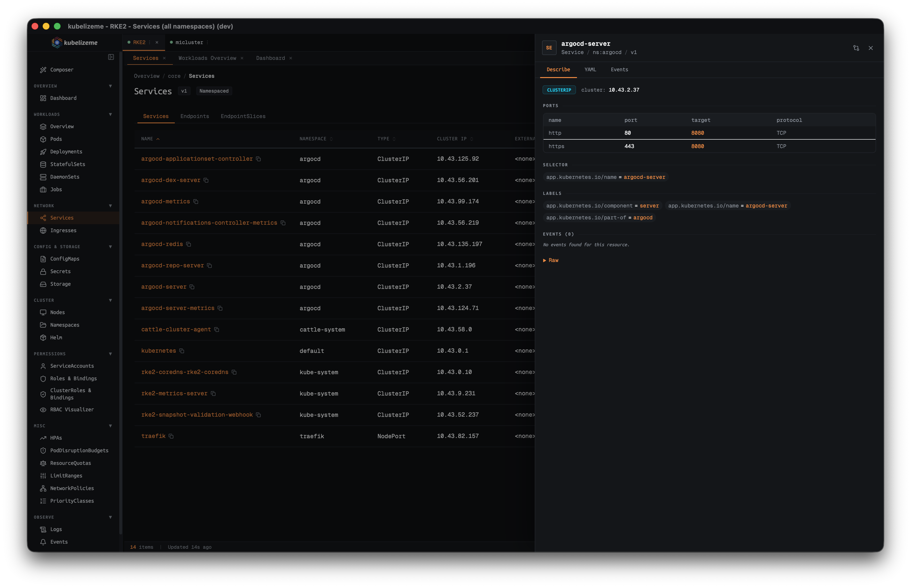
Task: Open rke2-metrics-server service link
Action: 175,393
